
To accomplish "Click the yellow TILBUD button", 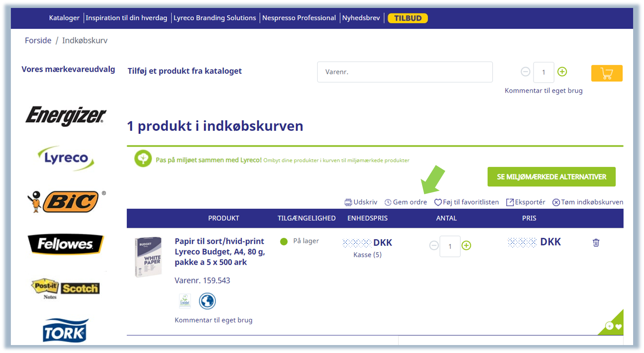I will pyautogui.click(x=408, y=18).
